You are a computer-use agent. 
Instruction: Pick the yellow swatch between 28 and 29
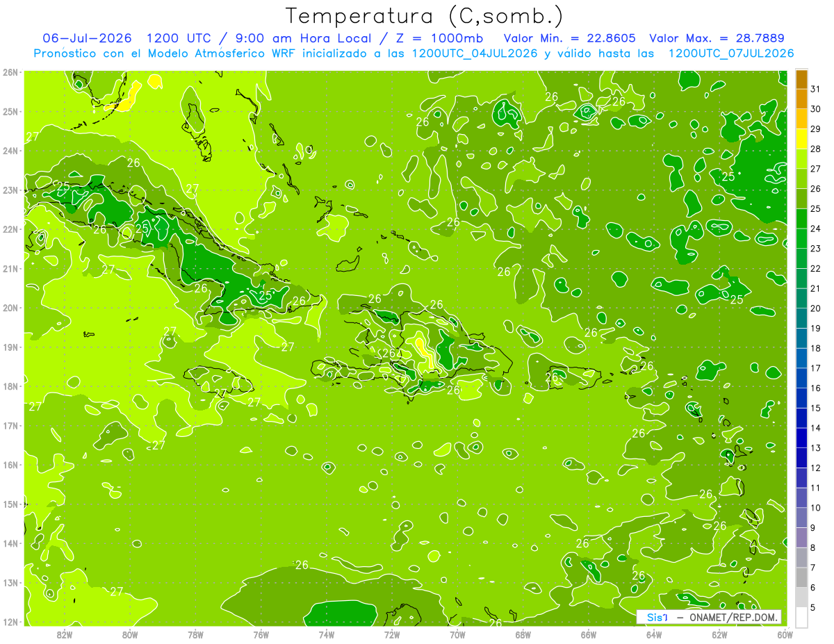[x=801, y=138]
